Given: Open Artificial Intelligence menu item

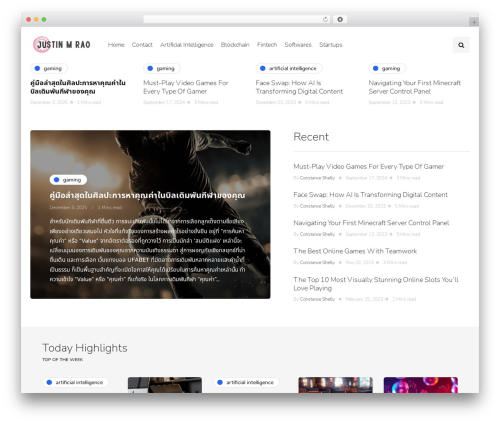Looking at the screenshot, I should click(187, 45).
